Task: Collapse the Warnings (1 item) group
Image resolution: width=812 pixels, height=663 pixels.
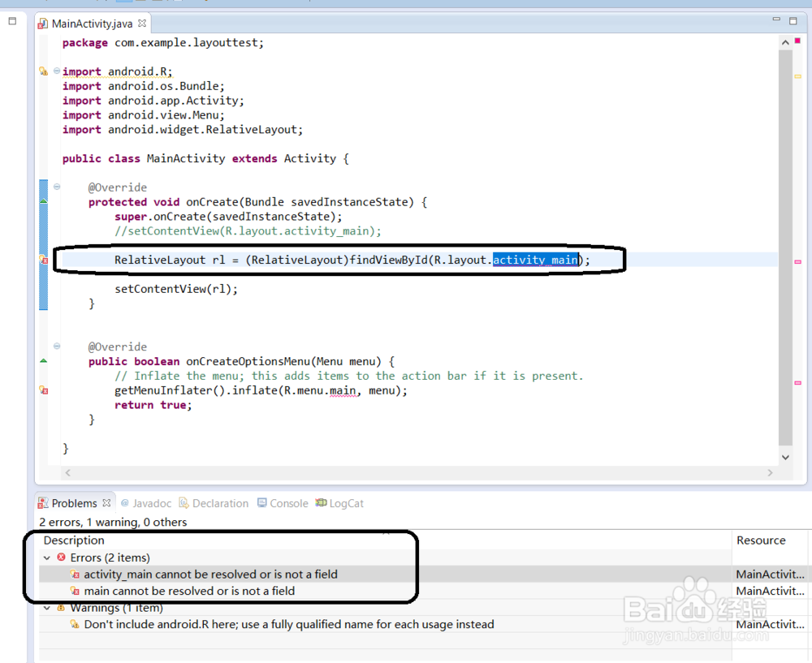Action: 47,608
